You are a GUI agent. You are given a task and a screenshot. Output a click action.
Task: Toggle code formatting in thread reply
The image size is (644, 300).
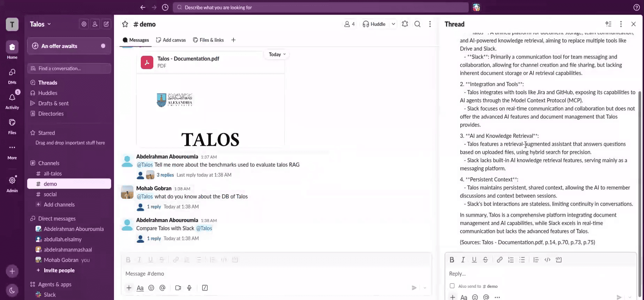(x=547, y=260)
